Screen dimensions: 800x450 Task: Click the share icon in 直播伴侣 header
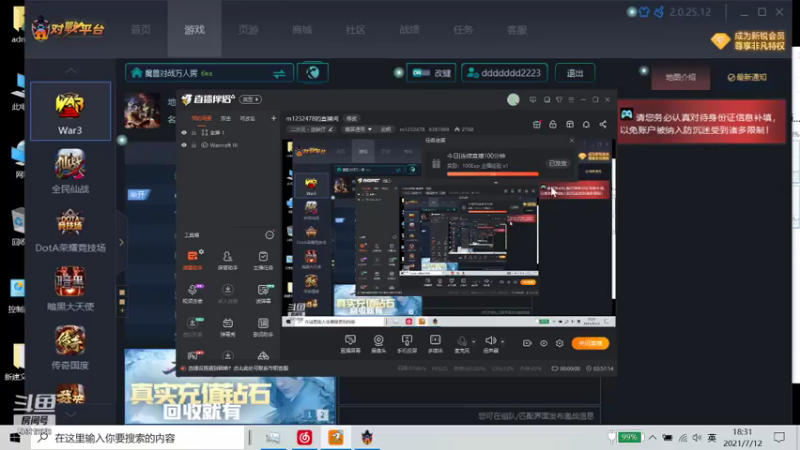pos(603,124)
